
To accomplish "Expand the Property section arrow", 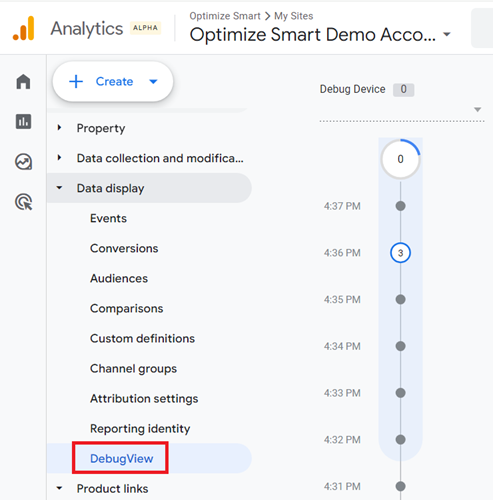I will pyautogui.click(x=59, y=127).
